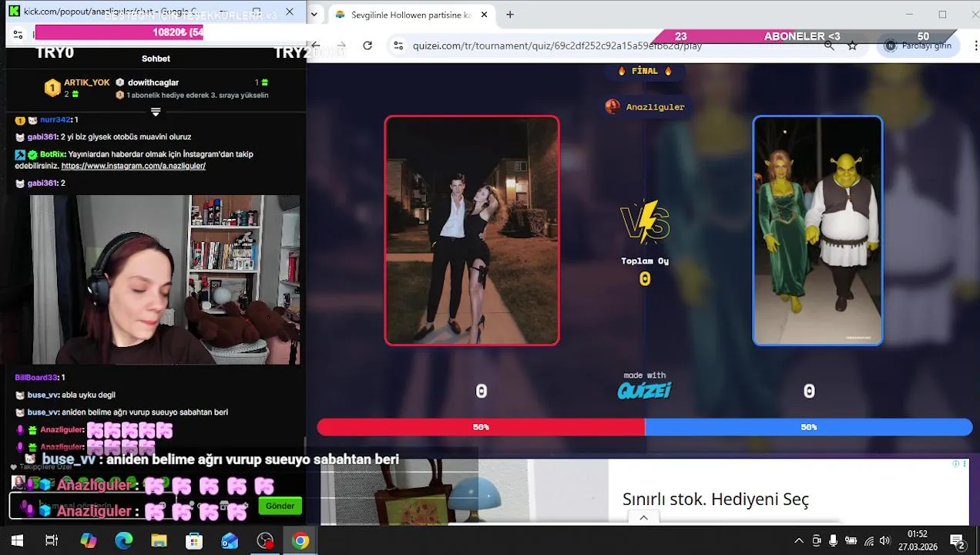Open File Explorer from the taskbar
The width and height of the screenshot is (980, 555).
(x=159, y=541)
